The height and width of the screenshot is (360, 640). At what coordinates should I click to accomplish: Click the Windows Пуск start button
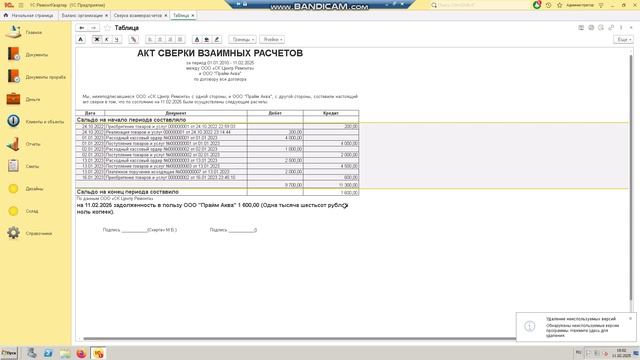pyautogui.click(x=9, y=353)
